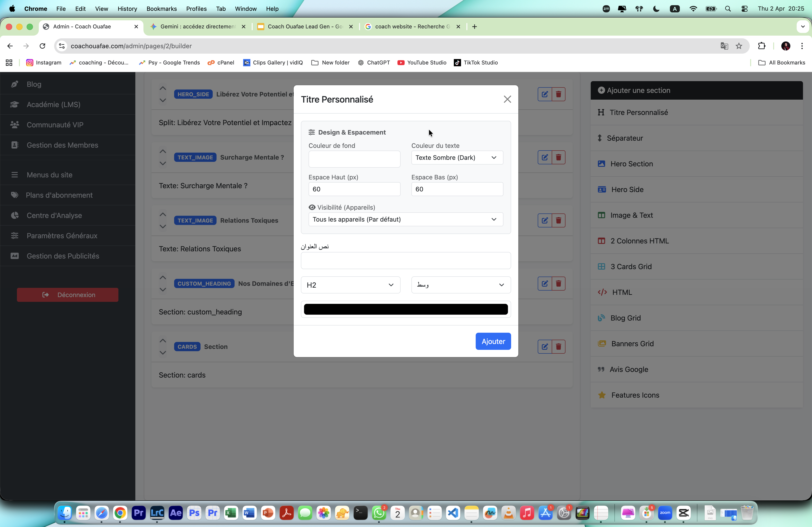Screen dimensions: 812x527
Task: Open the Arabic alignment dropdown
Action: click(x=461, y=285)
